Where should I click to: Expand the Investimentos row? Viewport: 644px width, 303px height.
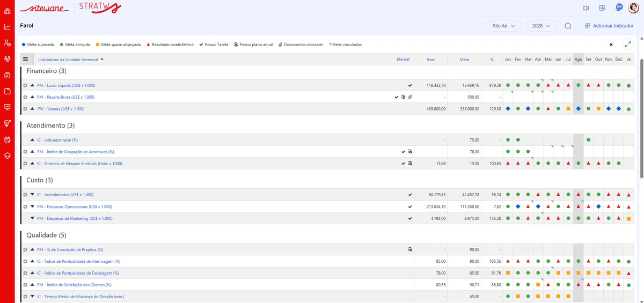25,195
